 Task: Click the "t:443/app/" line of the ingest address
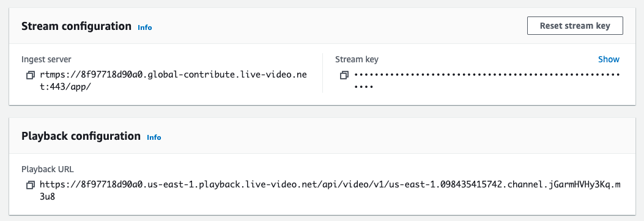pyautogui.click(x=64, y=87)
